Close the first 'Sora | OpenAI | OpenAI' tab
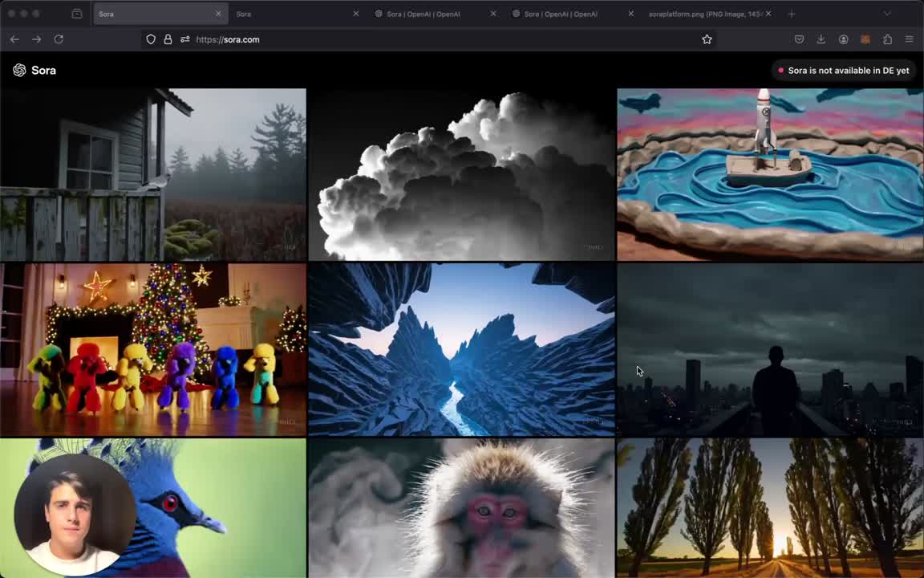This screenshot has width=924, height=578. click(493, 14)
